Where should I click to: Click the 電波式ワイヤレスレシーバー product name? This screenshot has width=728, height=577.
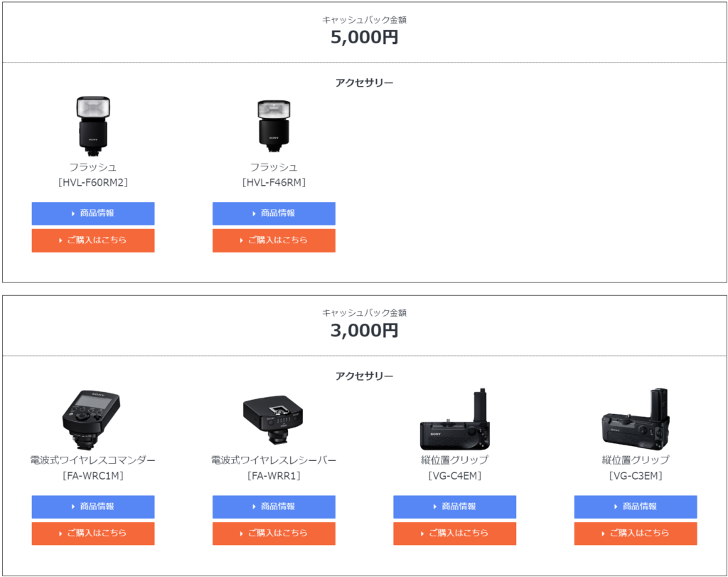click(x=274, y=460)
